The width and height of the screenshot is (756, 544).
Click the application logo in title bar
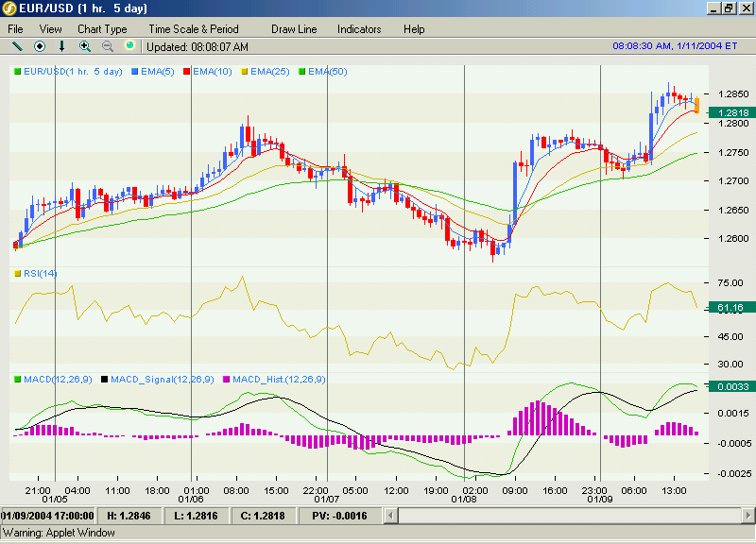[9, 8]
